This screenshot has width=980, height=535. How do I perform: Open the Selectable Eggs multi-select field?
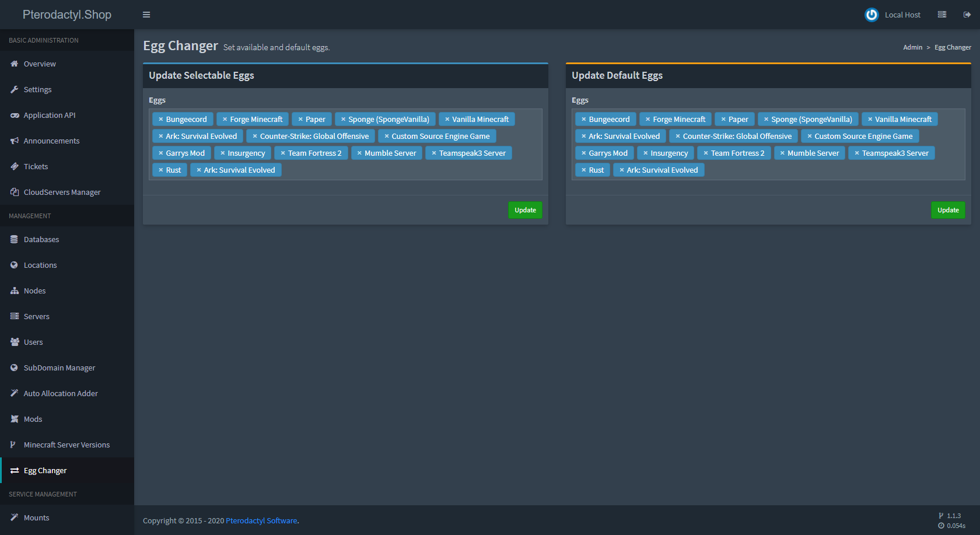click(x=408, y=171)
